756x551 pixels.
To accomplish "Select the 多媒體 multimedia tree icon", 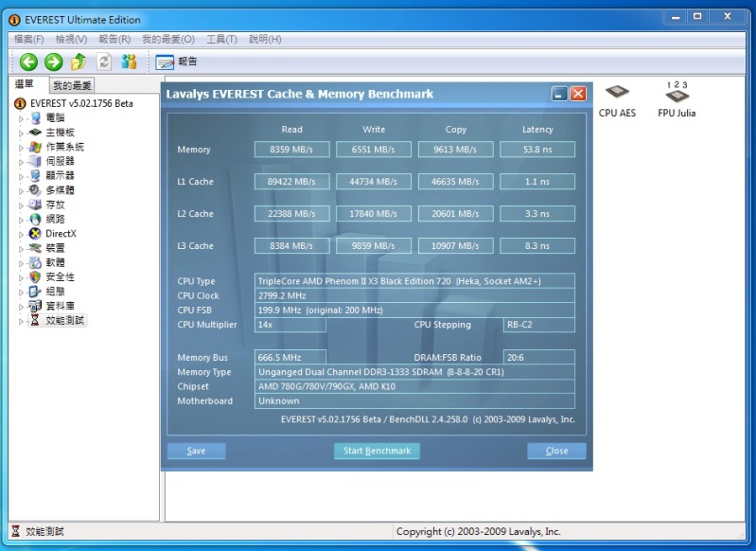I will pyautogui.click(x=35, y=190).
